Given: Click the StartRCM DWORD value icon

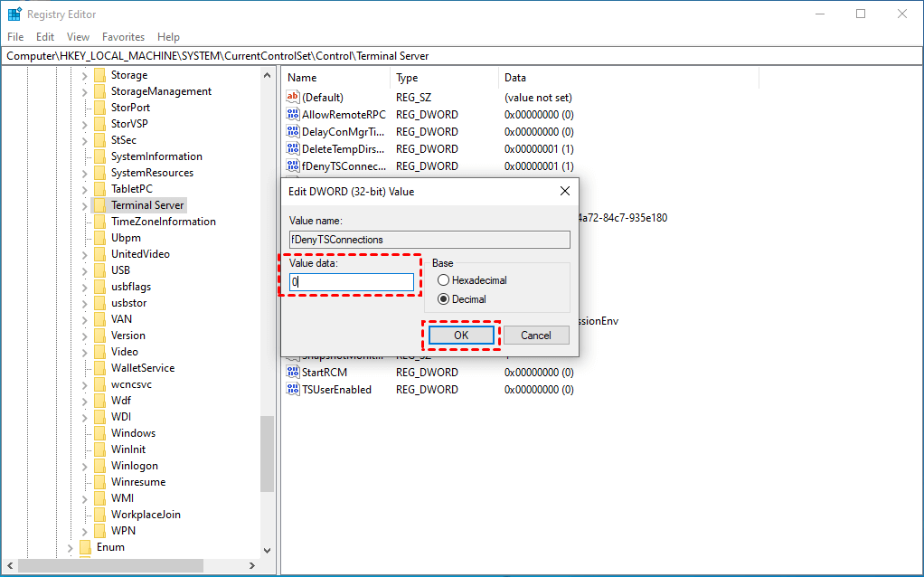Looking at the screenshot, I should 292,373.
